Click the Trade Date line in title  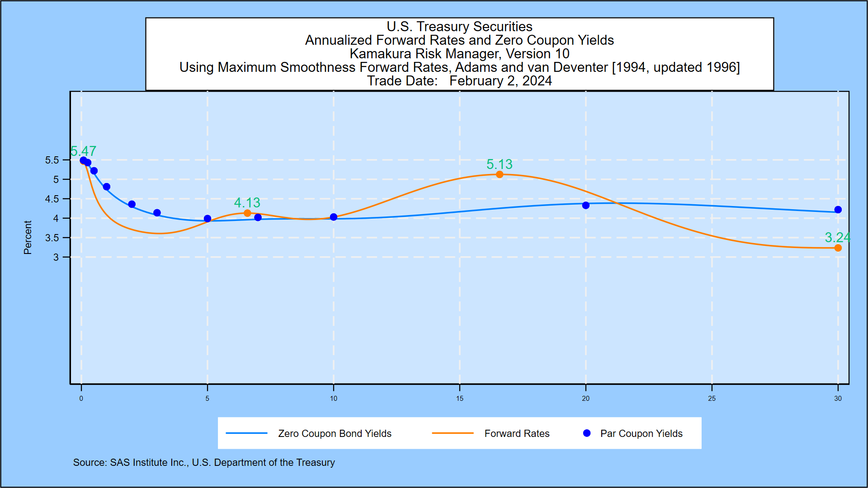[x=459, y=81]
